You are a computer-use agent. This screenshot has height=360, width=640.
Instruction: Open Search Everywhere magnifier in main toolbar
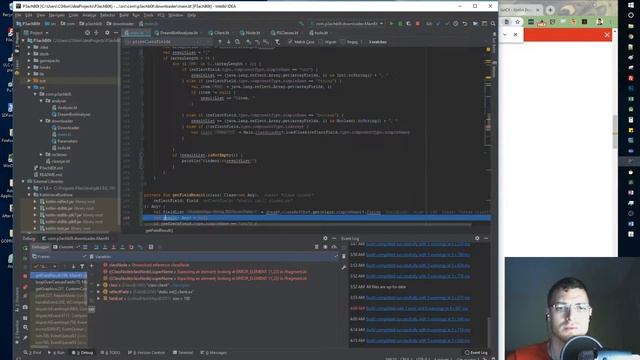pos(493,24)
